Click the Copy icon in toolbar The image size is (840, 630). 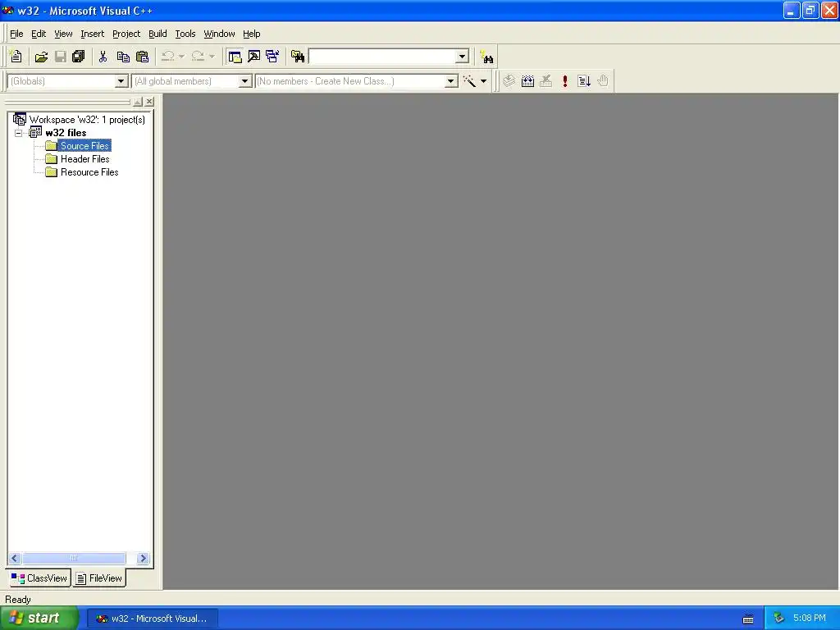click(123, 57)
